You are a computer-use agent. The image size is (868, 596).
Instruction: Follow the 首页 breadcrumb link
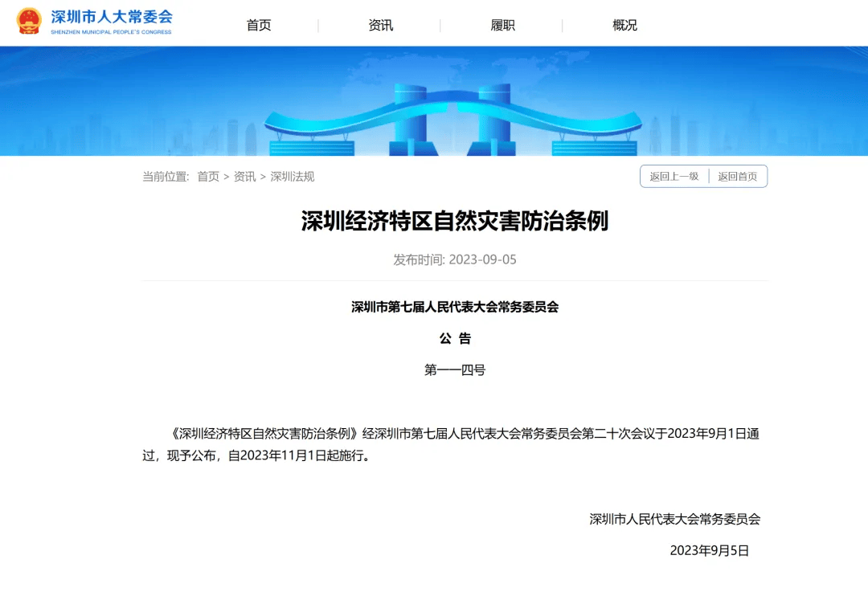coord(207,176)
